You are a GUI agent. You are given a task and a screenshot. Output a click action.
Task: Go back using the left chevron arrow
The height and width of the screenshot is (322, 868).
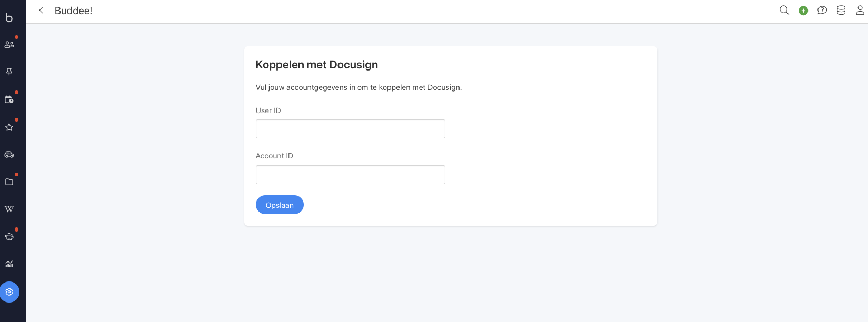pos(41,11)
